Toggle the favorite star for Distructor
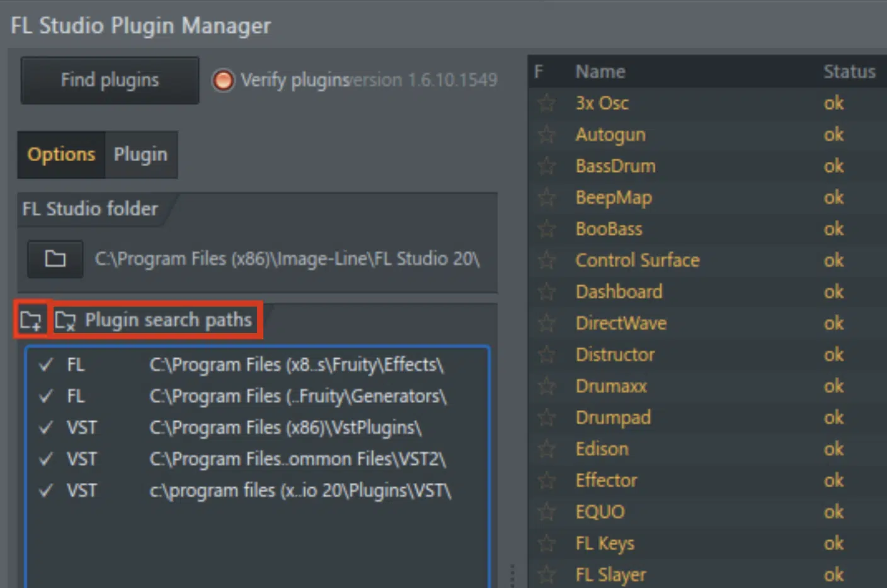This screenshot has height=588, width=887. point(546,354)
